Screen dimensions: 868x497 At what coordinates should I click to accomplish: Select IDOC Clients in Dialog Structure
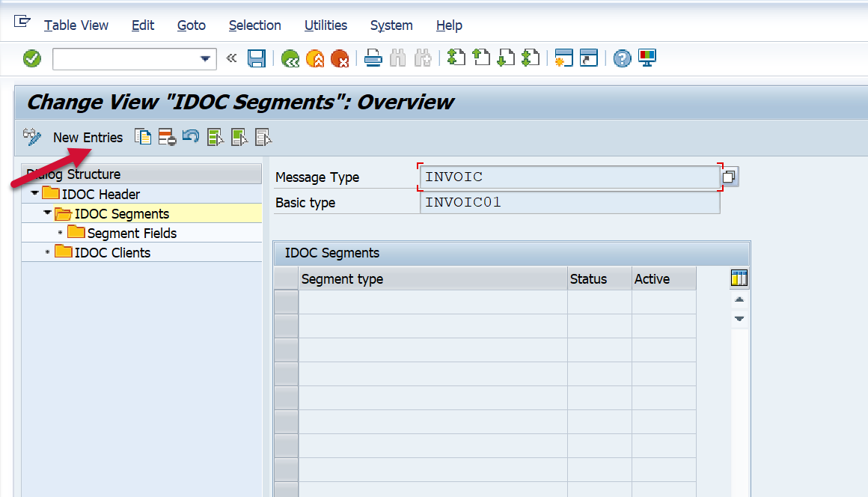pyautogui.click(x=112, y=253)
